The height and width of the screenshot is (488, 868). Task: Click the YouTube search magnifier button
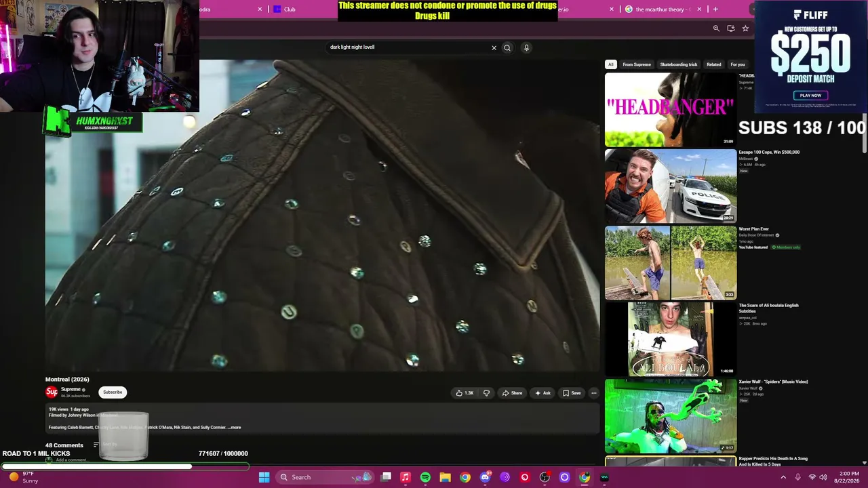click(507, 47)
